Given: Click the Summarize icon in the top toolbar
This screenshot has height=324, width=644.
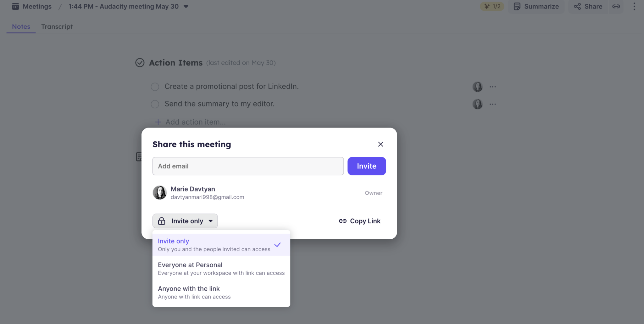Looking at the screenshot, I should click(517, 6).
